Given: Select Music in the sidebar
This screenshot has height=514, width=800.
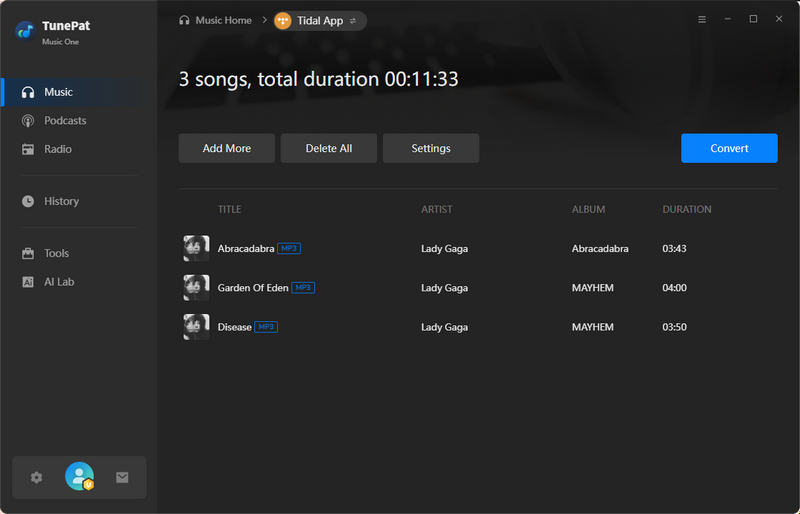Looking at the screenshot, I should 58,92.
